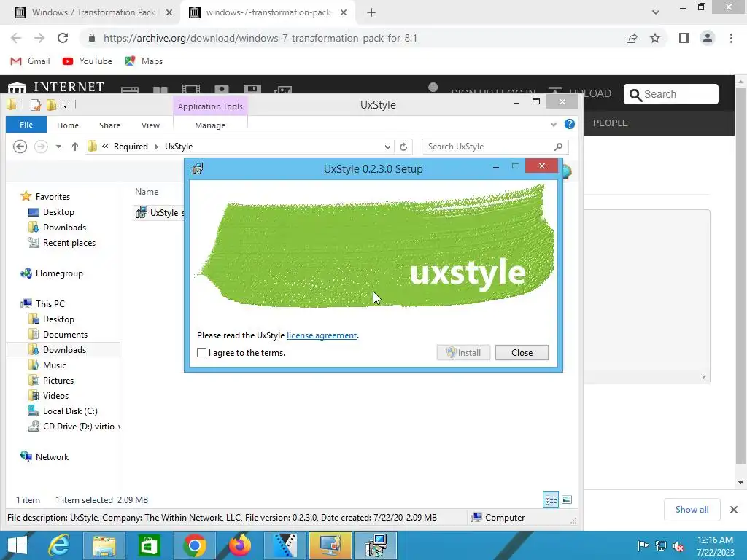Open Pictures folder under This PC
This screenshot has height=560, width=747.
tap(58, 381)
